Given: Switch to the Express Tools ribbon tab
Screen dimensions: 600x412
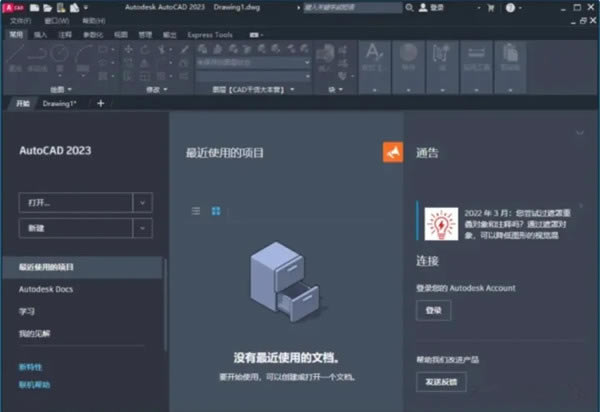Looking at the screenshot, I should pos(210,35).
